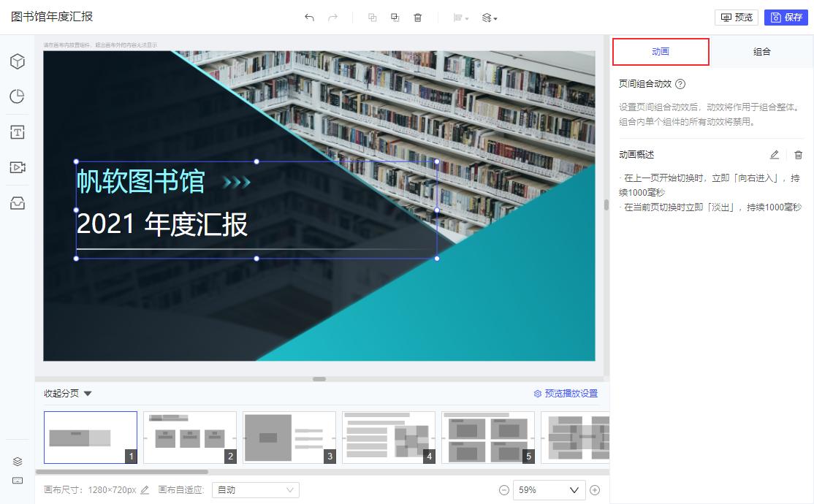
Task: Undo the last action in the toolbar
Action: 308,17
